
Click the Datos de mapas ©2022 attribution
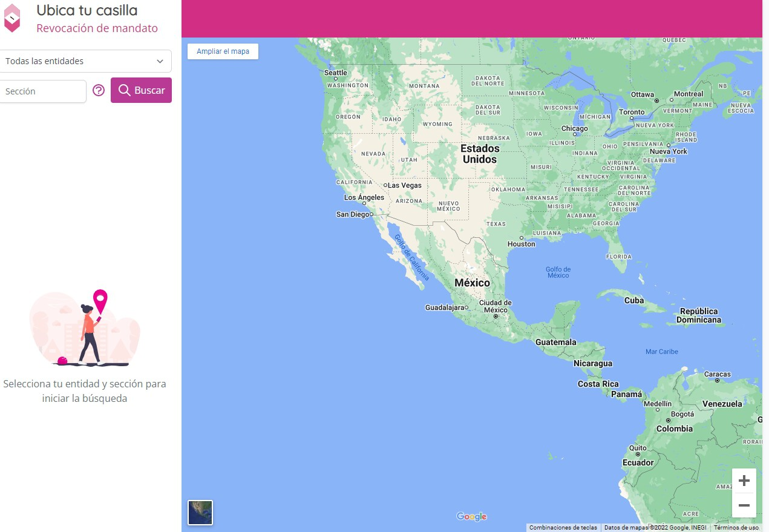(655, 528)
